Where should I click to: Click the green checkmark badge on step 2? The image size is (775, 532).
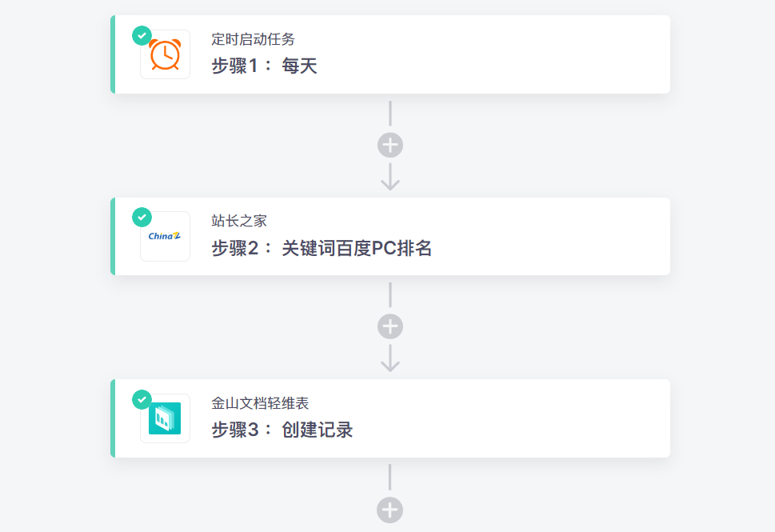coord(142,217)
